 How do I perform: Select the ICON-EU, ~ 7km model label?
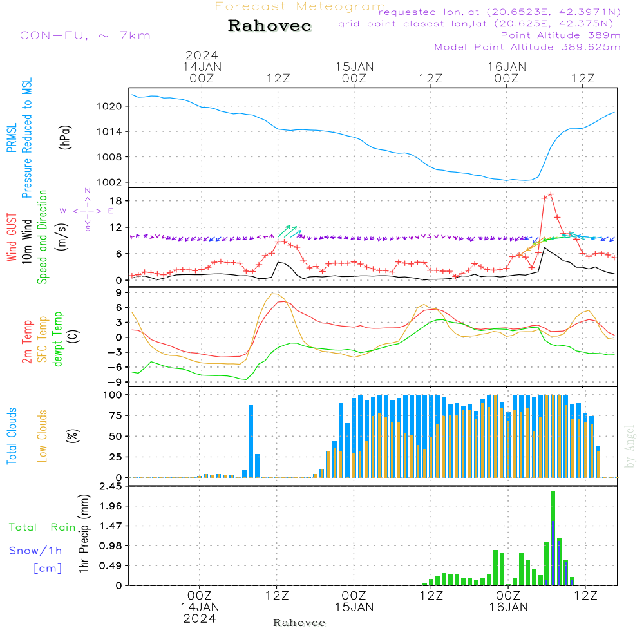(83, 35)
